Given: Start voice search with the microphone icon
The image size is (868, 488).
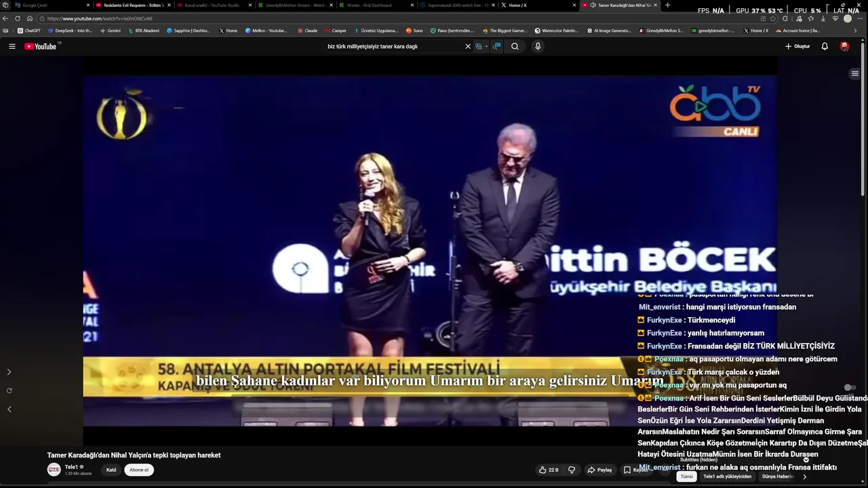Looking at the screenshot, I should [538, 46].
